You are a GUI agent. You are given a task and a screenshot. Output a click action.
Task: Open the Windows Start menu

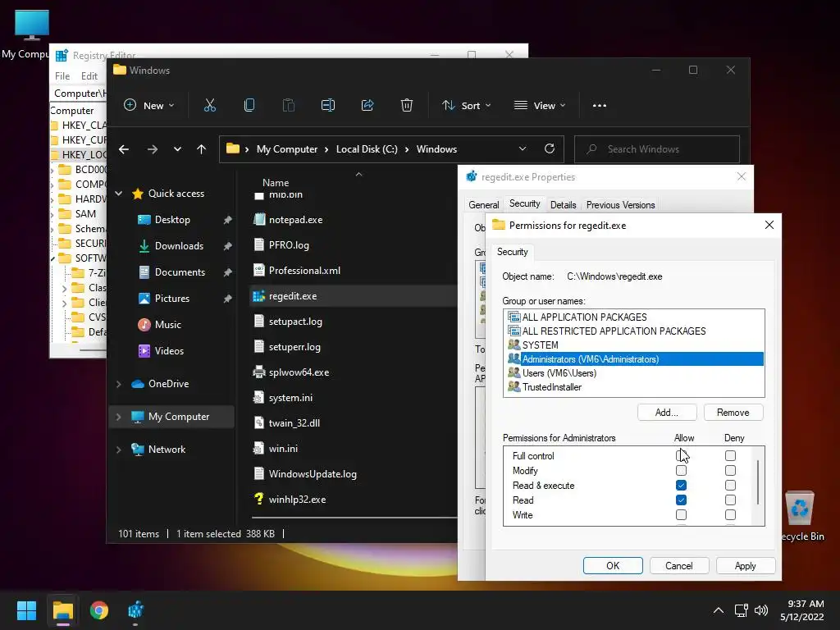27,610
